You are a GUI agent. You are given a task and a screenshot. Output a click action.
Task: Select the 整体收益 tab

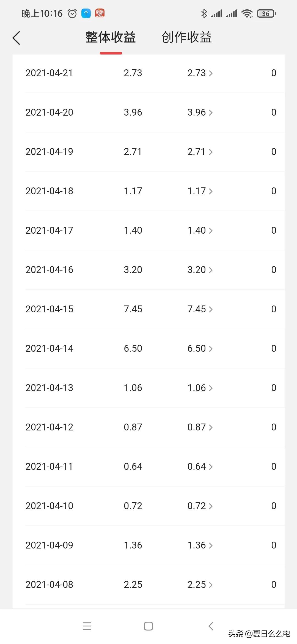[x=111, y=37]
